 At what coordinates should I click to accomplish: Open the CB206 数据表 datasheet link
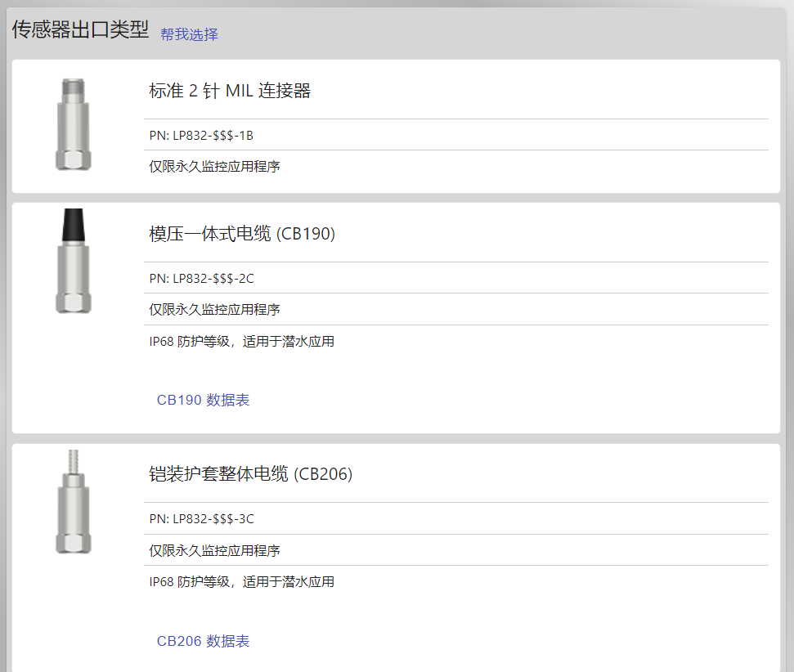click(x=203, y=641)
